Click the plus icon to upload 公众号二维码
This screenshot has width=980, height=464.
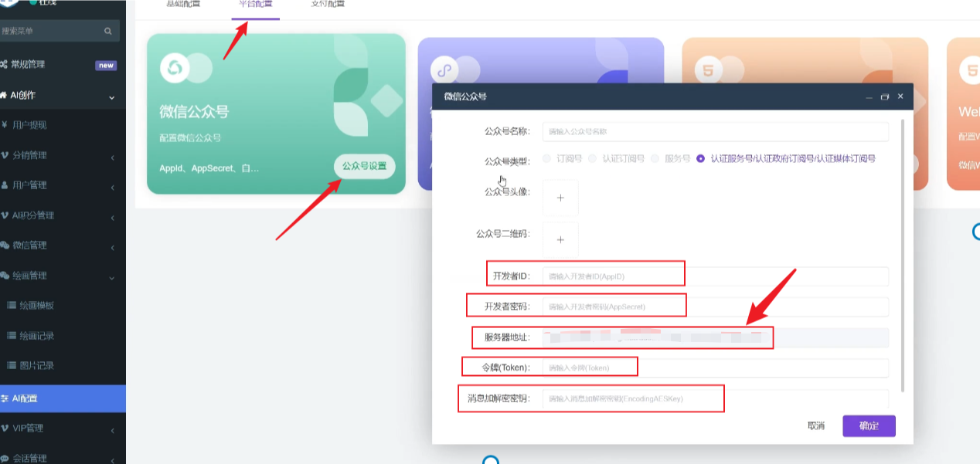pyautogui.click(x=560, y=239)
